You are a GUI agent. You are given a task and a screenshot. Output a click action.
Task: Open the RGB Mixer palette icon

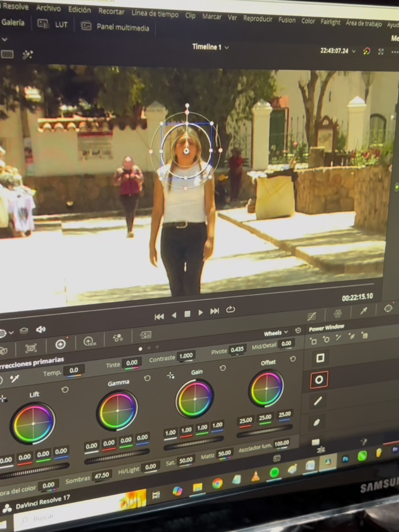(x=118, y=338)
